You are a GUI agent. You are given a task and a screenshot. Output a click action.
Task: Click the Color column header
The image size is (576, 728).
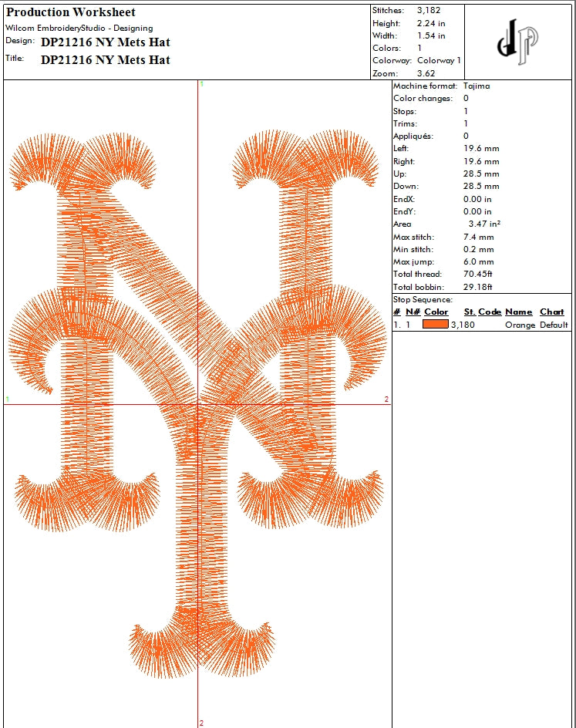coord(436,312)
